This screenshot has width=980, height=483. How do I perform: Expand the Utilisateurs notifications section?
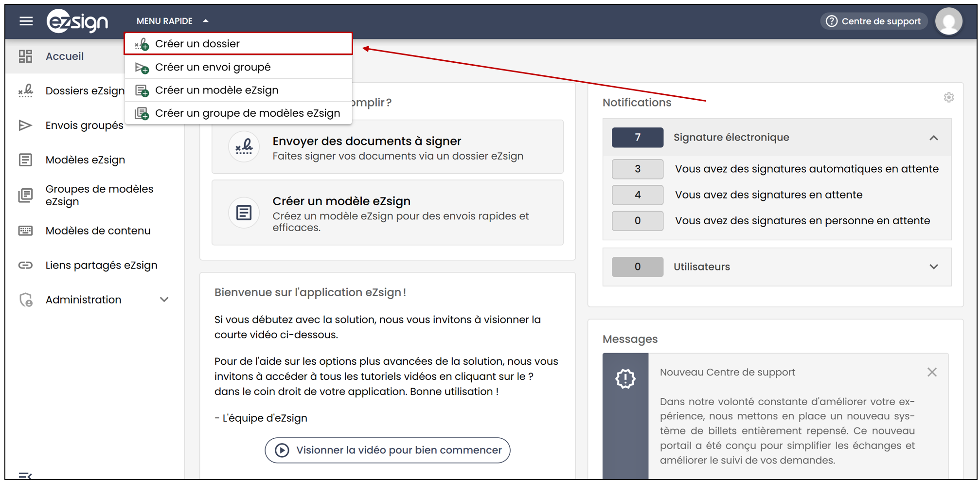click(x=933, y=267)
